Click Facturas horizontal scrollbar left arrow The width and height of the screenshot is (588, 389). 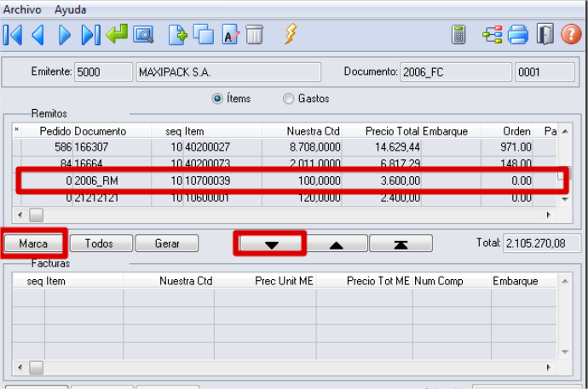coord(20,367)
